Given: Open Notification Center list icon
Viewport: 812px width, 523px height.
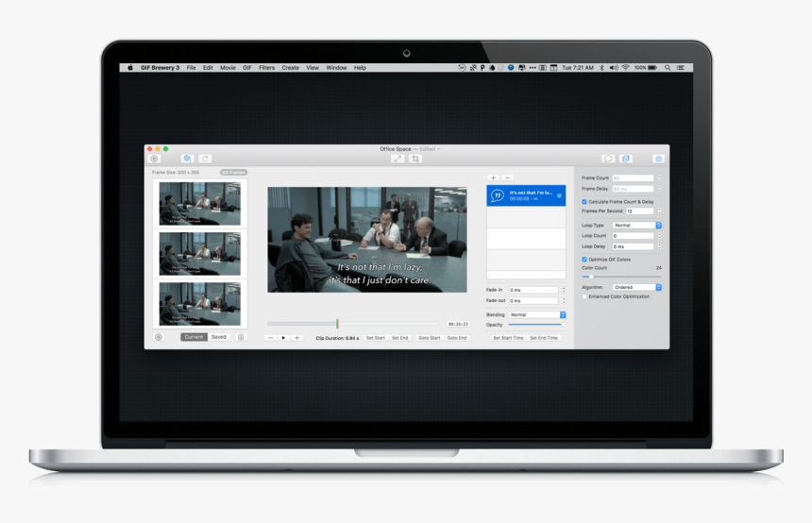Looking at the screenshot, I should [x=681, y=68].
